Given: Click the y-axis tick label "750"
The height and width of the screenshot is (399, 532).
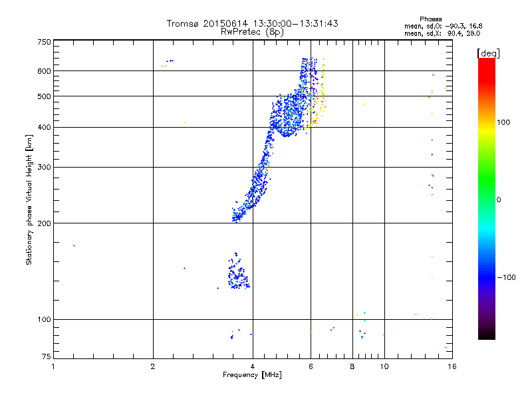Looking at the screenshot, I should (x=44, y=42).
